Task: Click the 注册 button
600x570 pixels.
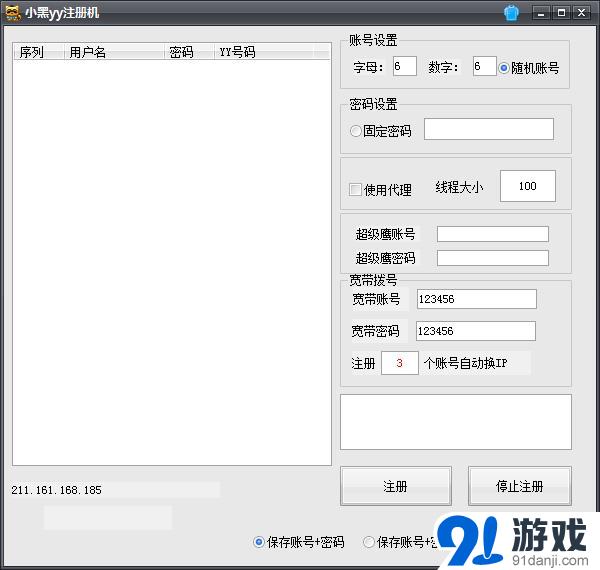Action: click(x=396, y=486)
